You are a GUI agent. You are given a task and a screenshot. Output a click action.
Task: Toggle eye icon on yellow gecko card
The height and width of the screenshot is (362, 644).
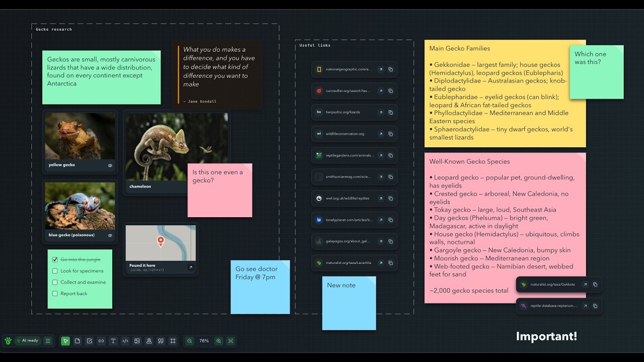(110, 165)
